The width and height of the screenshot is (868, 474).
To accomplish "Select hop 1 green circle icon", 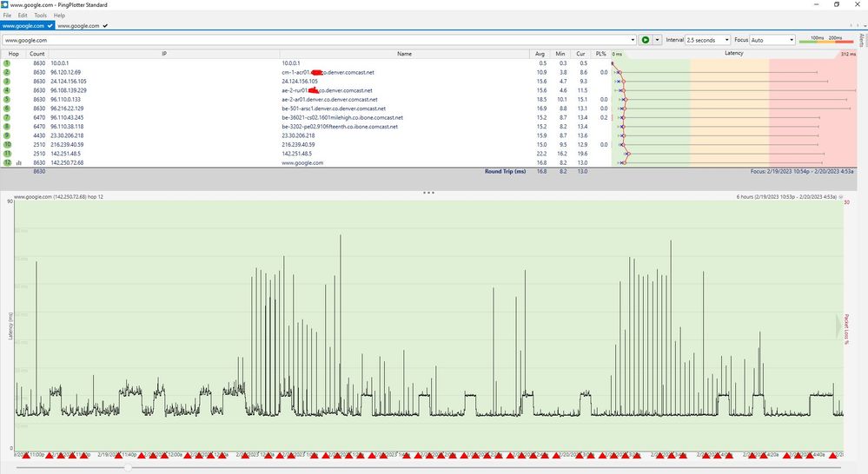I will click(x=7, y=63).
